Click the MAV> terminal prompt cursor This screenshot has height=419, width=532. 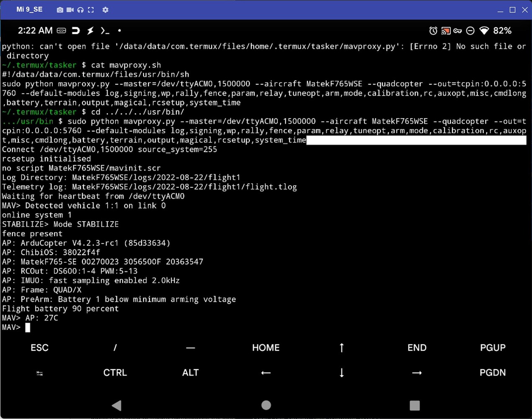[28, 327]
